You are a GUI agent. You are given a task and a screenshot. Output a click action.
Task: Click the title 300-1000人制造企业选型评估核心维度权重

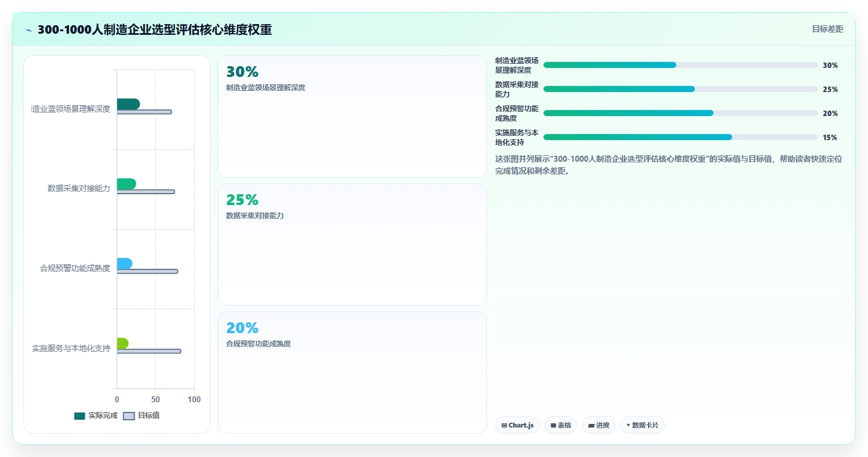coord(154,29)
